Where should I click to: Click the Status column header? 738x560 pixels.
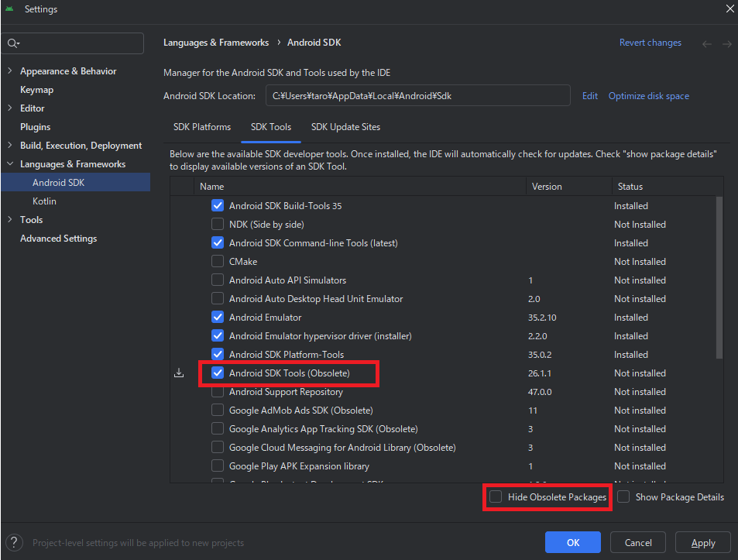[668, 187]
